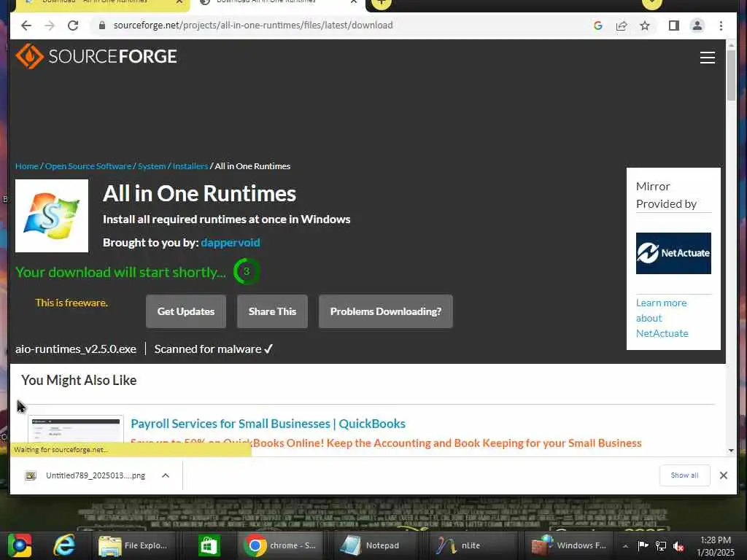Launch Internet Explorer from the taskbar

(64, 545)
